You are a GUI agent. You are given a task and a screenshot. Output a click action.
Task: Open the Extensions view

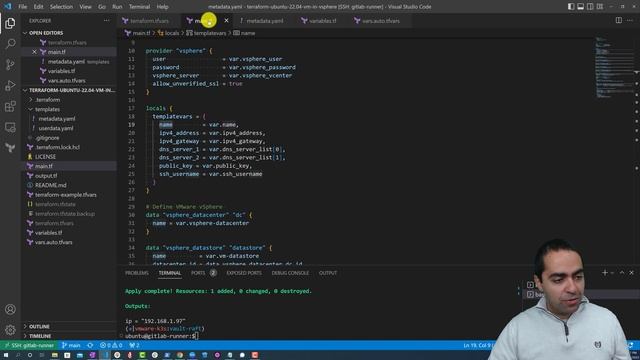pos(10,106)
